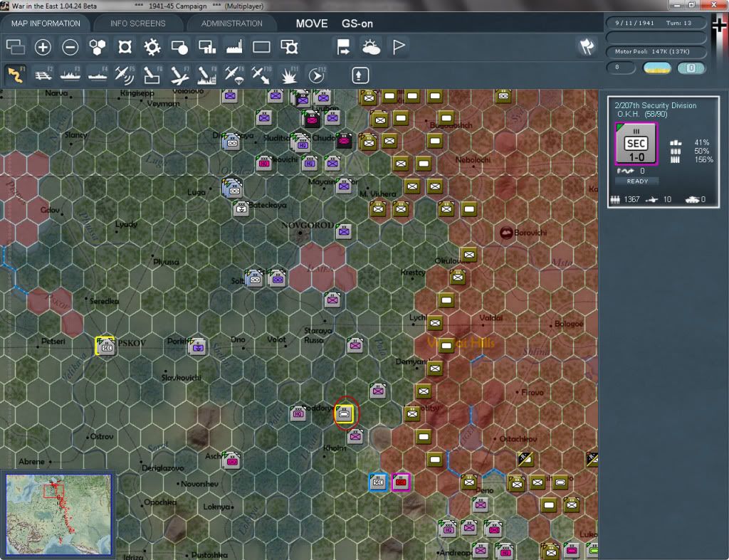This screenshot has height=560, width=729.
Task: Click the Motor Pool 147K readout
Action: tap(656, 51)
